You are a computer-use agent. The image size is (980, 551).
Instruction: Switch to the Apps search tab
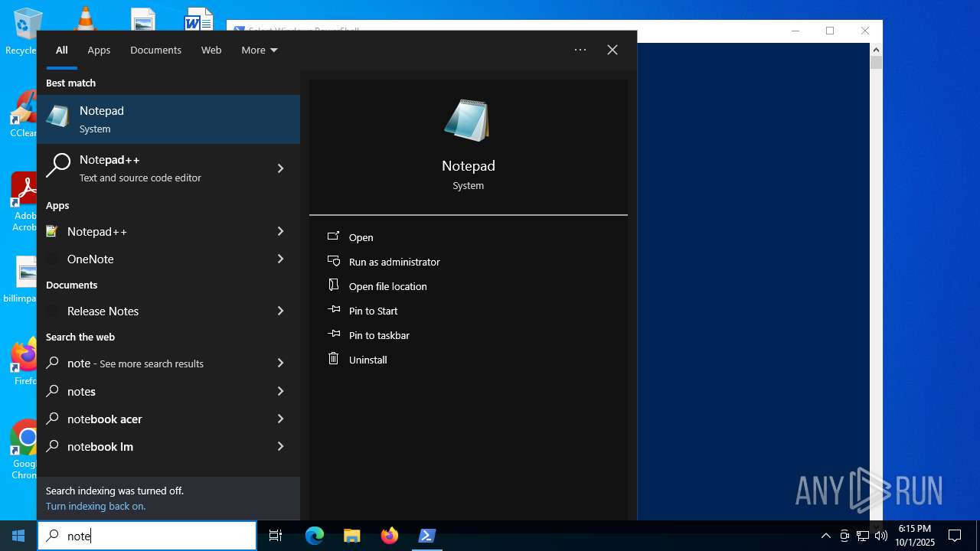(x=99, y=50)
